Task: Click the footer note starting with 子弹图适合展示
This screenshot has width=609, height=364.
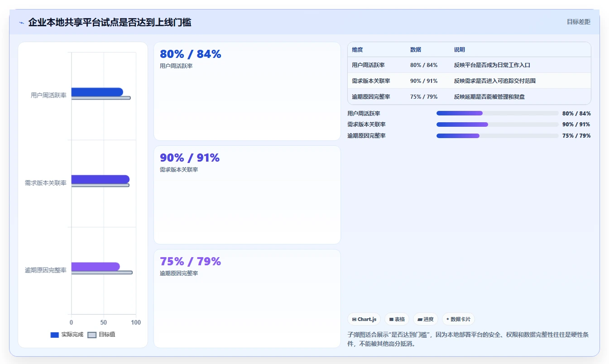Action: pyautogui.click(x=468, y=339)
